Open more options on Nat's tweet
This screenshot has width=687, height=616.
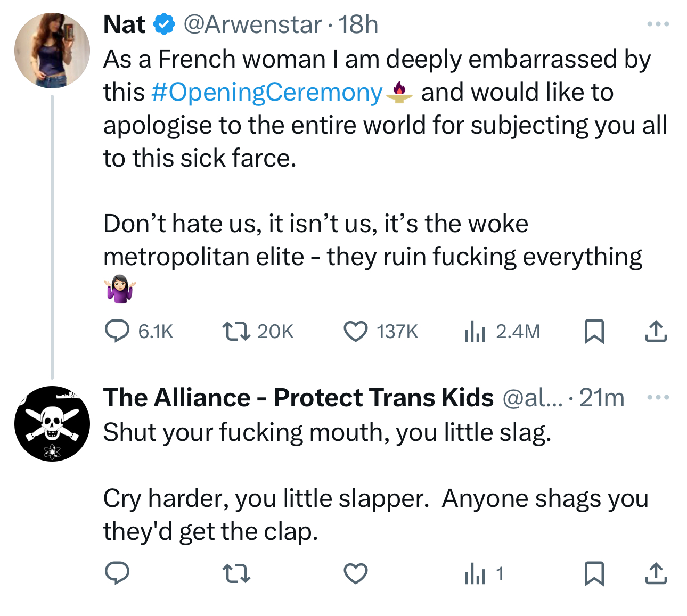658,24
